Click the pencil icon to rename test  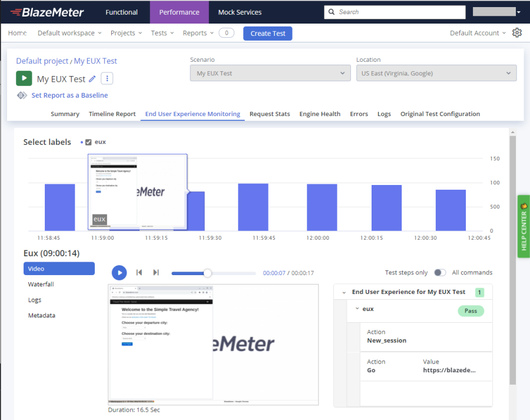click(x=92, y=79)
